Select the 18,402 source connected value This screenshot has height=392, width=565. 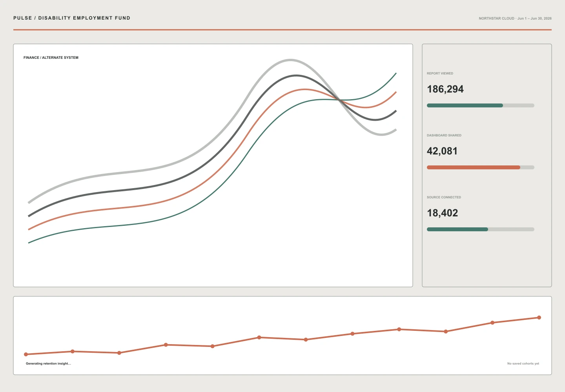click(443, 213)
